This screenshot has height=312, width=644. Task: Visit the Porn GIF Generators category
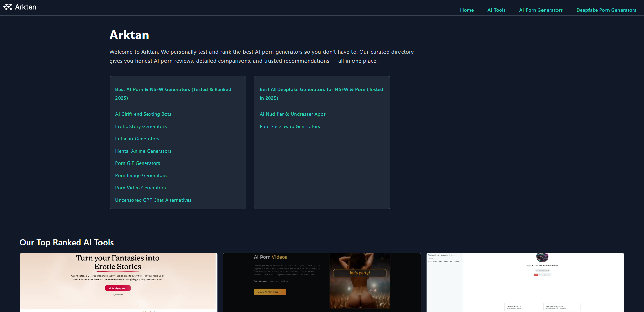coord(137,163)
